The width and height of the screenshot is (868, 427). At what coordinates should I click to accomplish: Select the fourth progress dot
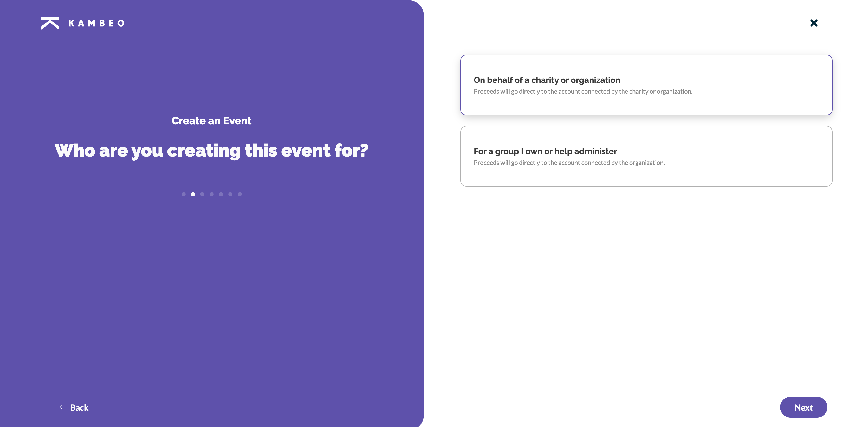click(212, 194)
